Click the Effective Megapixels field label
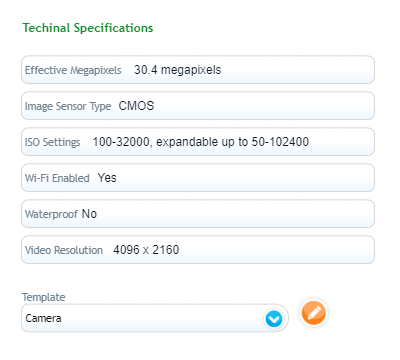Screen dimensions: 400x360 pos(73,70)
